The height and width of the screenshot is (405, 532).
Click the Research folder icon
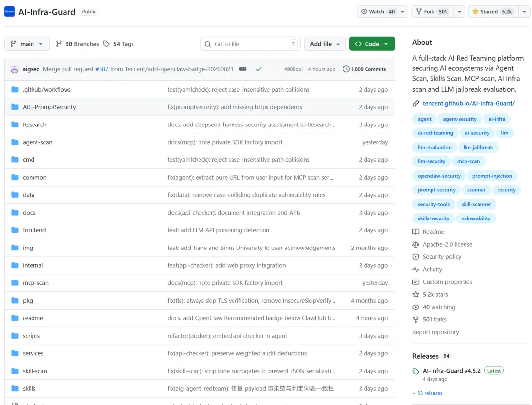tap(15, 125)
